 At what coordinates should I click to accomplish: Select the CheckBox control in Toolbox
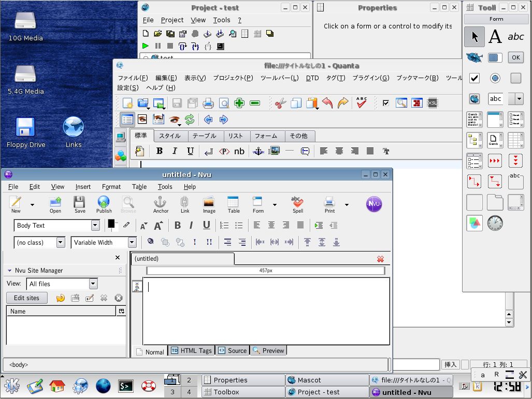click(475, 78)
